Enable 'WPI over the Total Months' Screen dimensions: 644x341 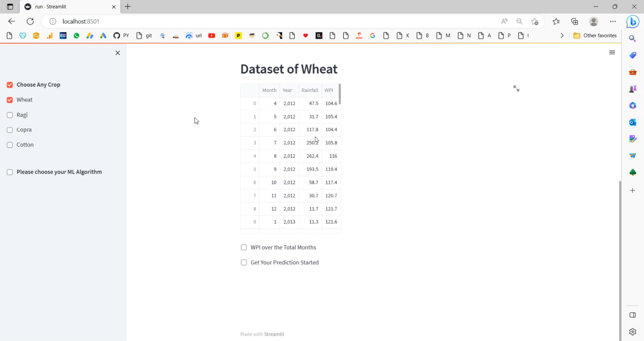pyautogui.click(x=244, y=247)
